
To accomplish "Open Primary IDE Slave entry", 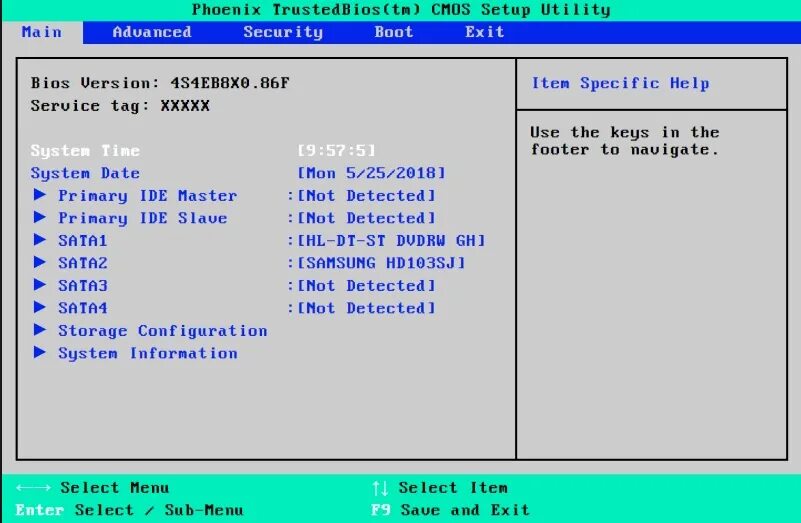I will (143, 218).
